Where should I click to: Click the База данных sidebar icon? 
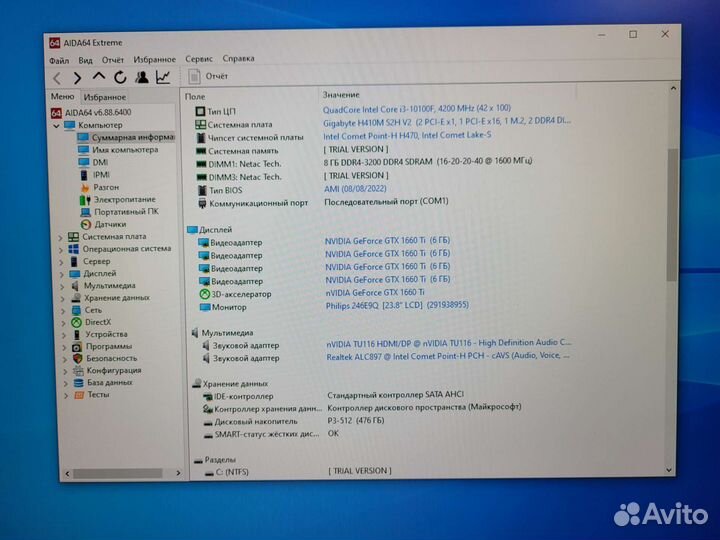pos(79,382)
